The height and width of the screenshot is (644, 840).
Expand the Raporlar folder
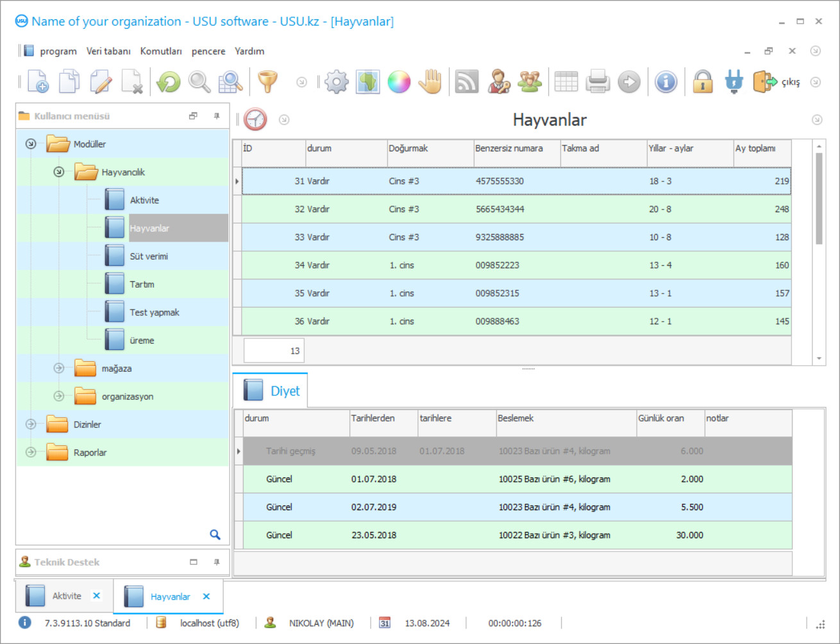click(31, 452)
